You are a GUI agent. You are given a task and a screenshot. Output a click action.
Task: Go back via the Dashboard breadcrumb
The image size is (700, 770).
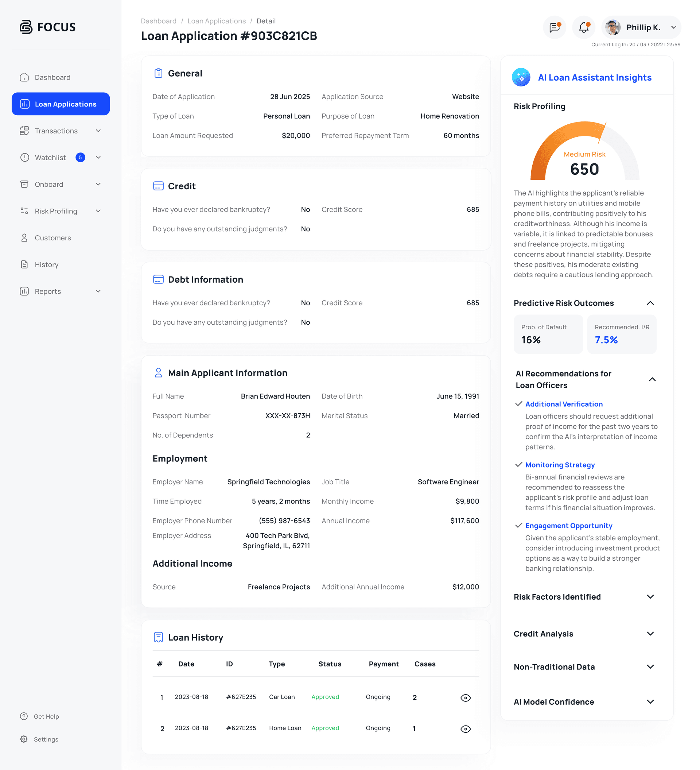158,21
